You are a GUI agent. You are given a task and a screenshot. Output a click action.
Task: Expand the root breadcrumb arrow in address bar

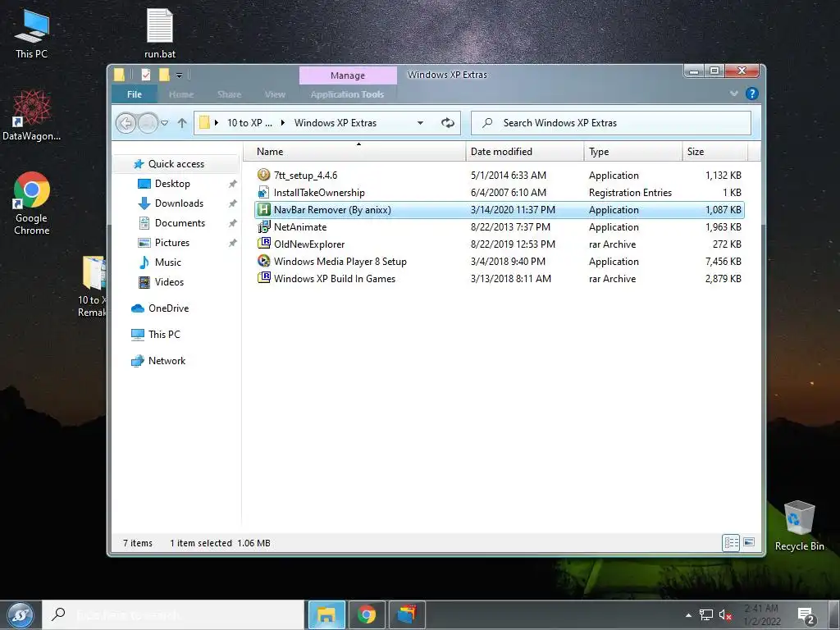coord(217,123)
